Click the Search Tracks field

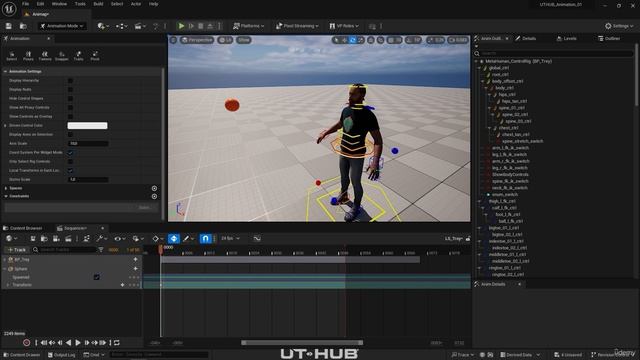64,249
